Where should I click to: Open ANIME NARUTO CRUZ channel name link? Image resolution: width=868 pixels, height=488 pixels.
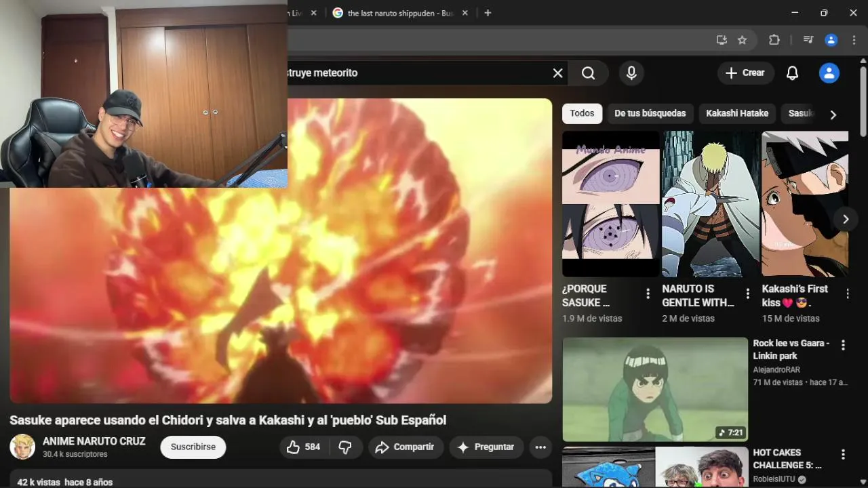pos(94,441)
